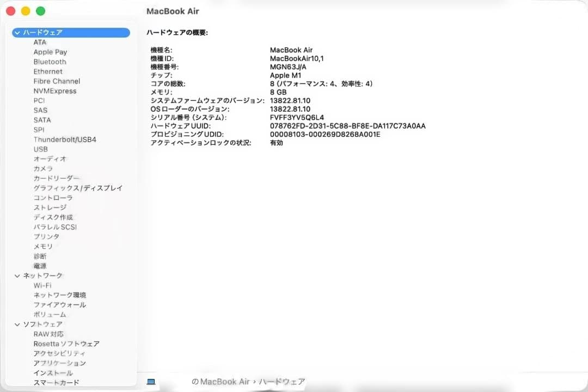Viewport: 588px width, 392px height.
Task: Click OS ローダーのバージョン label
Action: [x=190, y=109]
